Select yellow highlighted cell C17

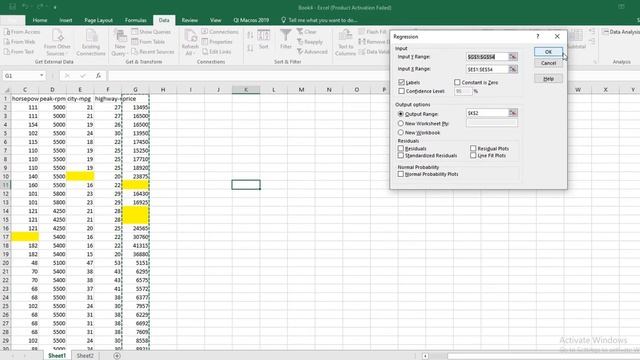coord(25,237)
